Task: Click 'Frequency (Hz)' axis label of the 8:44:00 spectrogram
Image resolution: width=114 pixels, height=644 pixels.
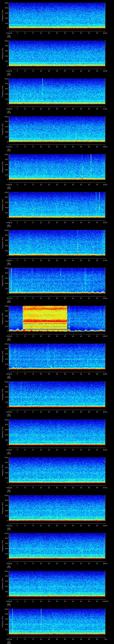Action: (x=3, y=16)
